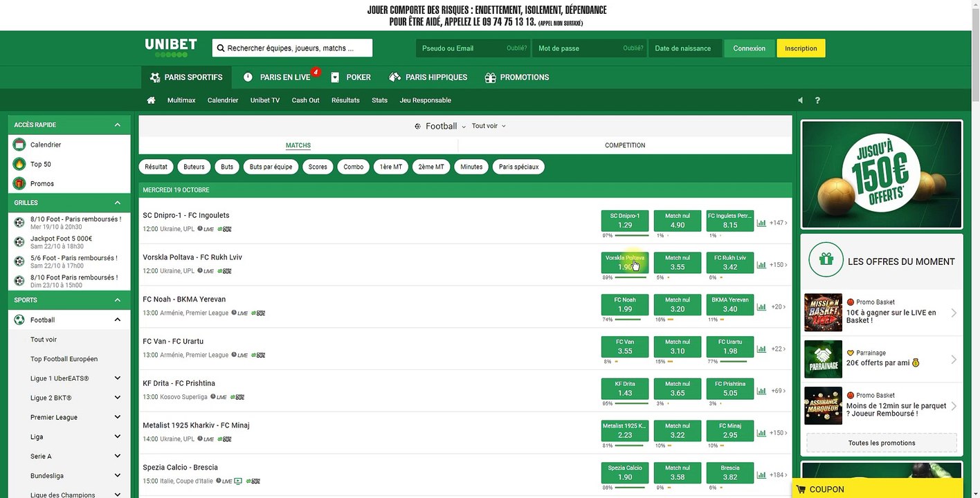Open the Tout voir dropdown

click(x=489, y=126)
